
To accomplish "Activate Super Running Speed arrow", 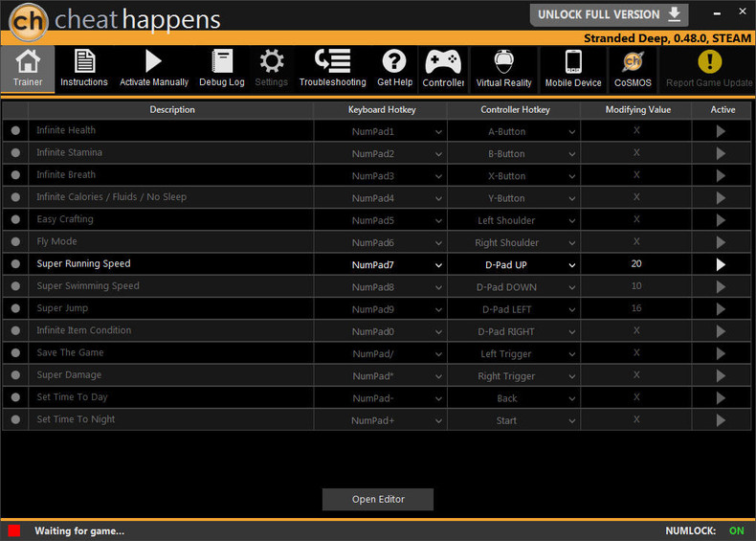I will click(721, 264).
